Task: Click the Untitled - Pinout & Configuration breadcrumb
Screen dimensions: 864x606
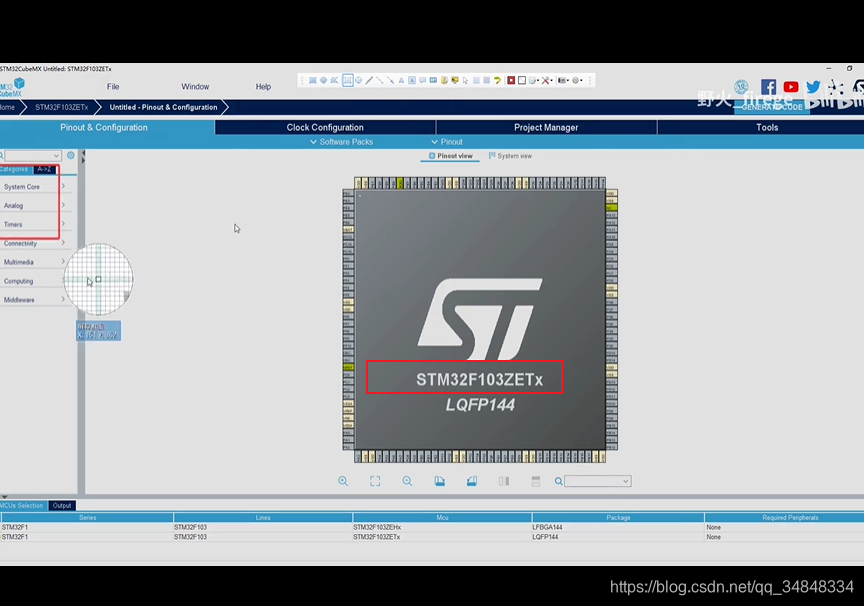Action: 163,107
